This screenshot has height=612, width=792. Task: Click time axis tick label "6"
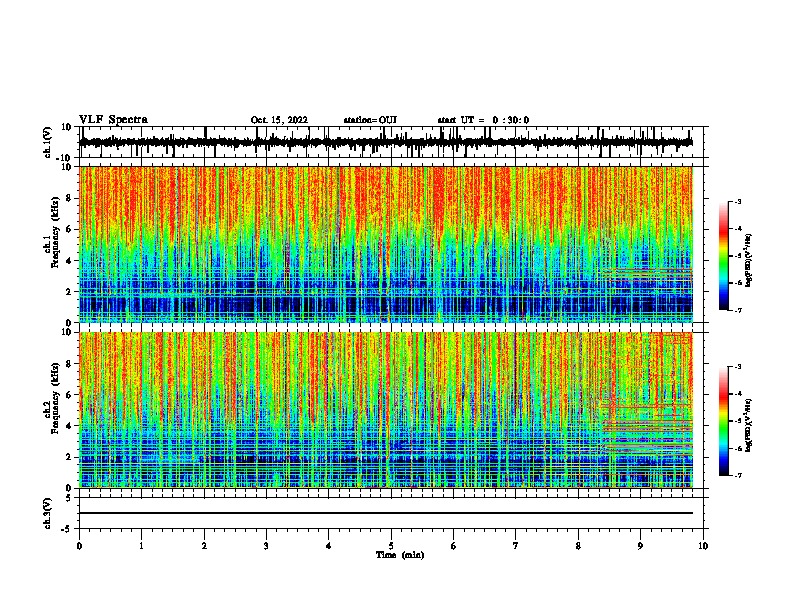tap(454, 546)
